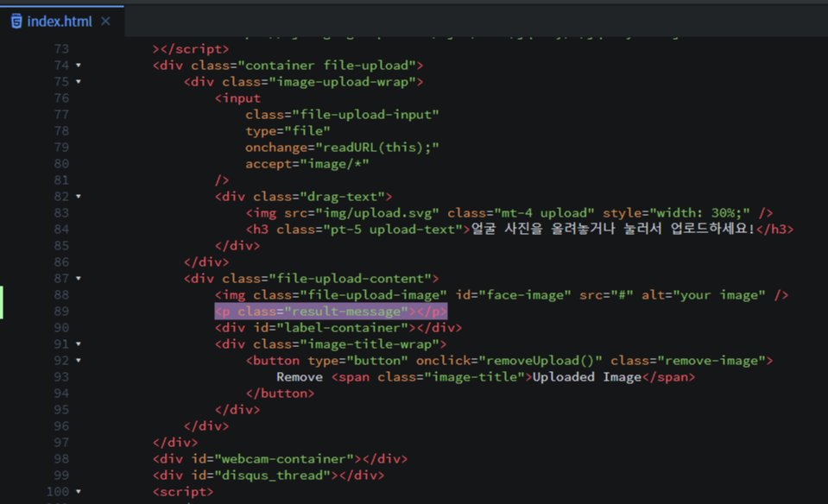The width and height of the screenshot is (828, 504).
Task: Click the onchange="readURL(this);" attribute
Action: (x=342, y=148)
